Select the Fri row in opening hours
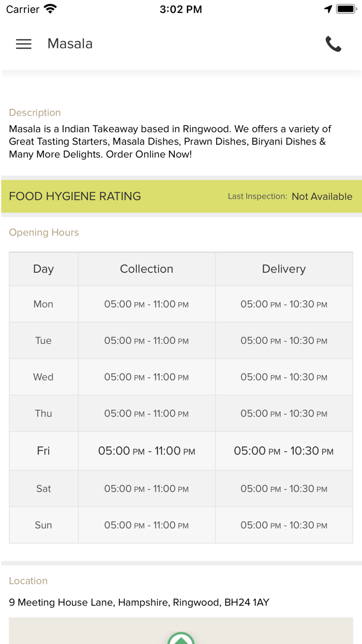The image size is (362, 644). [43, 451]
